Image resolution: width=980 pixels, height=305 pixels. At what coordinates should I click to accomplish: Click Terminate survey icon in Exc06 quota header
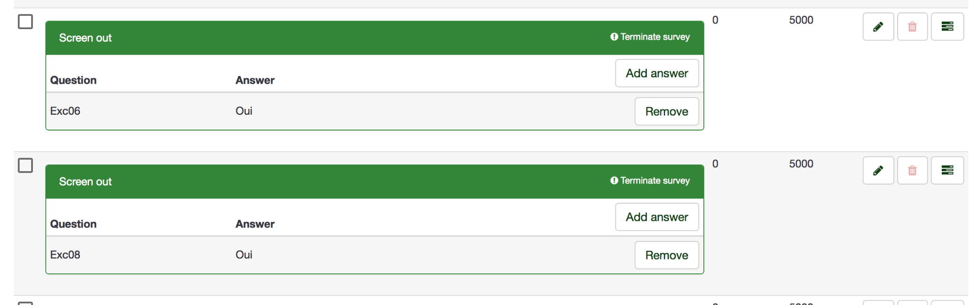(x=614, y=37)
